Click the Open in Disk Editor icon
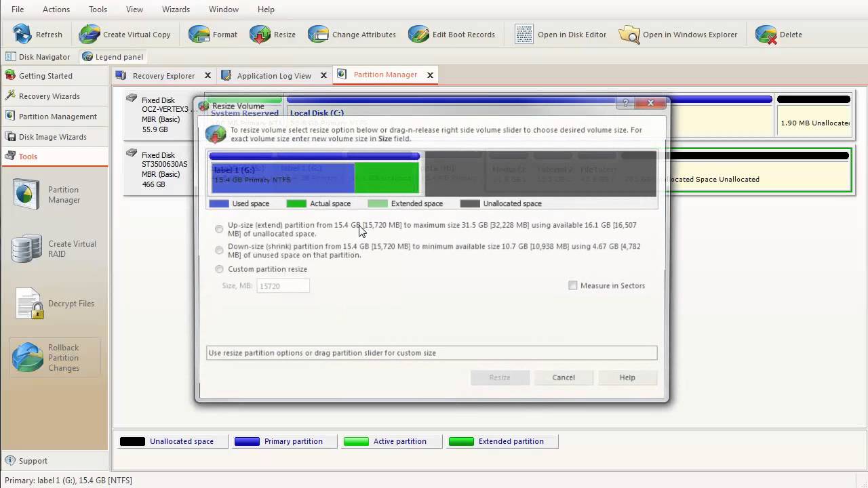Screen dimensions: 868x488 [524, 34]
